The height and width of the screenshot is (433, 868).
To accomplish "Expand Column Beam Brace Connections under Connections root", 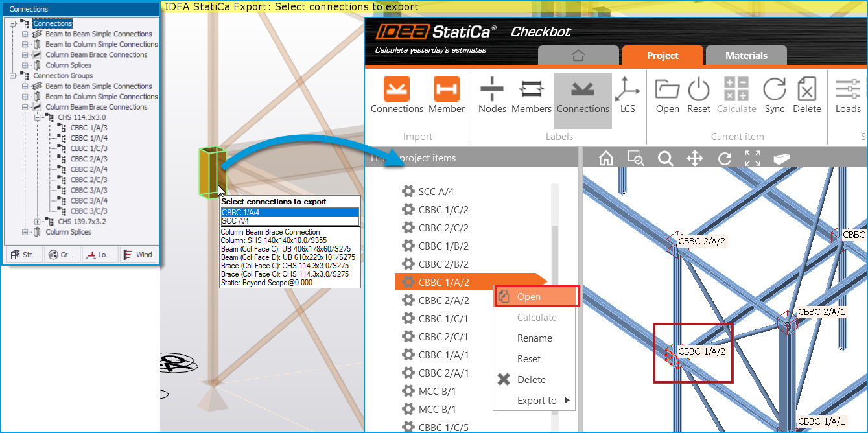I will (26, 54).
